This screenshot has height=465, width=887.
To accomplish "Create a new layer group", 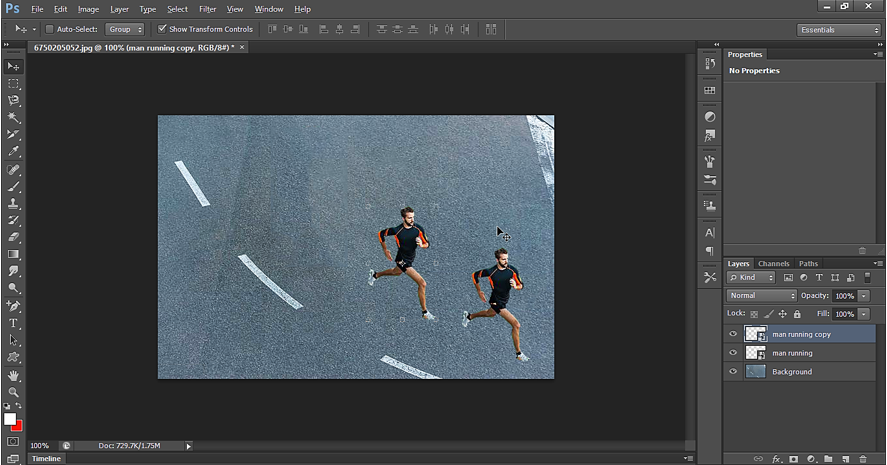I will point(828,459).
